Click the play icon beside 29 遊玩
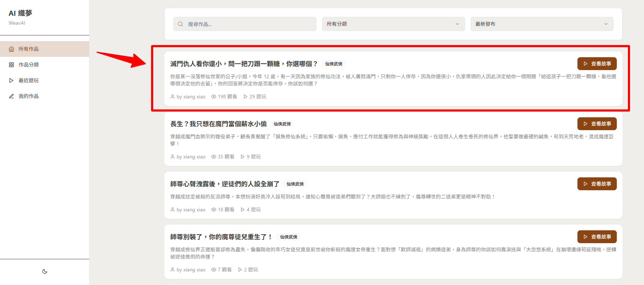644x285 pixels. 245,97
